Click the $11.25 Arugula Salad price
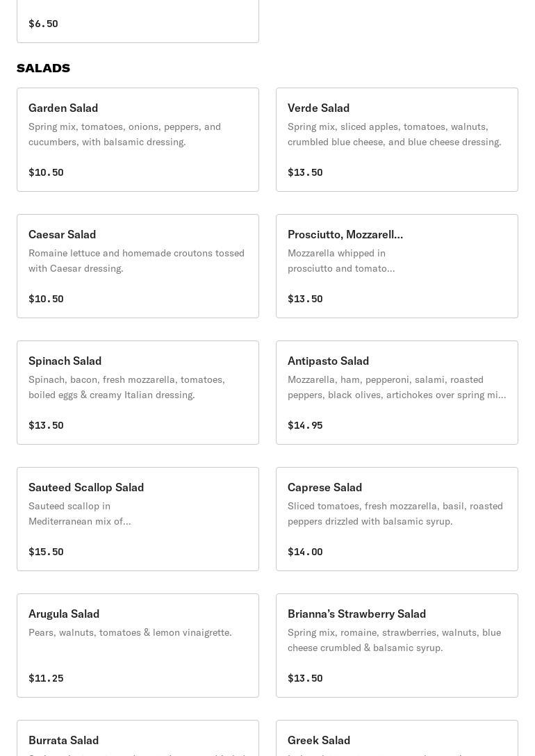Viewport: 535px width, 756px height. 46,678
